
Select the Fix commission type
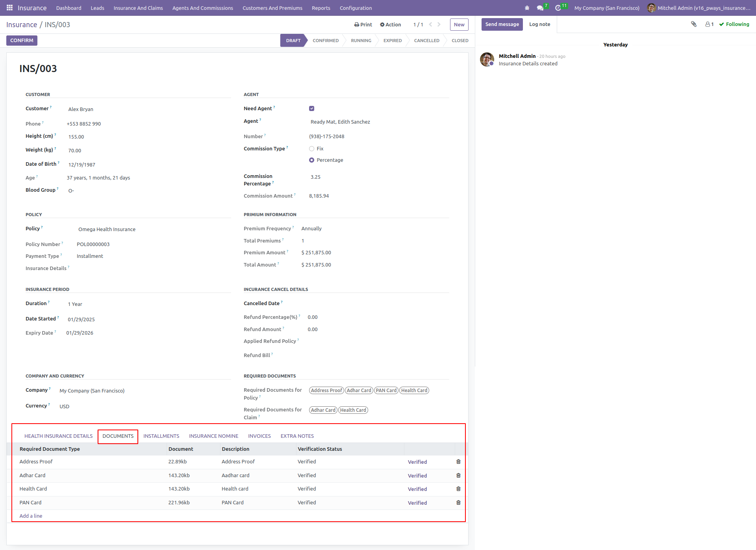[311, 149]
